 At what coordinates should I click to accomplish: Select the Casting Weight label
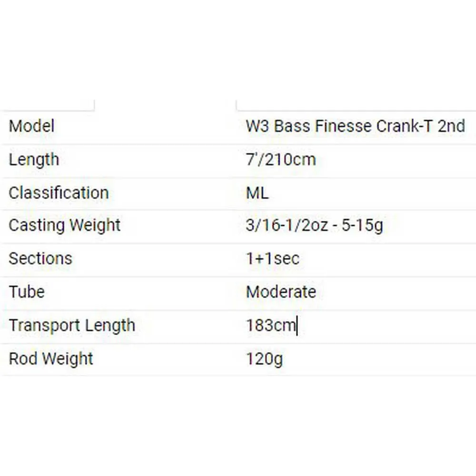[x=64, y=225]
